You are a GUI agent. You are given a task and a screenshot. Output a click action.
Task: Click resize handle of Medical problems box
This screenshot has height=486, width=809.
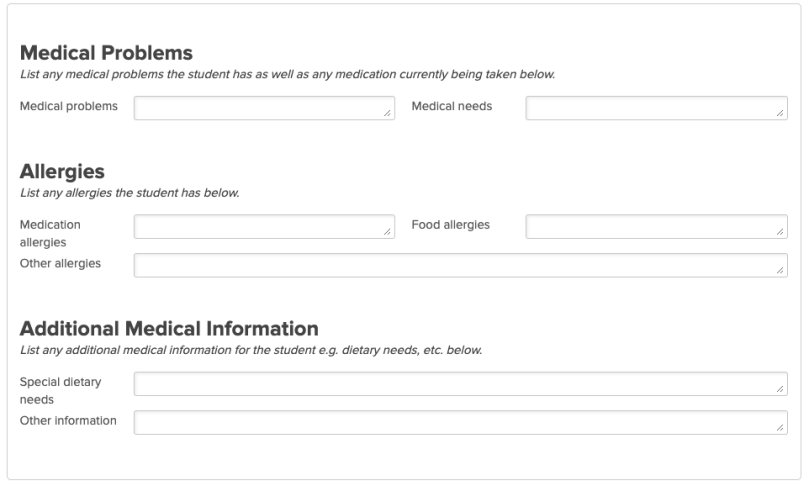tap(388, 115)
